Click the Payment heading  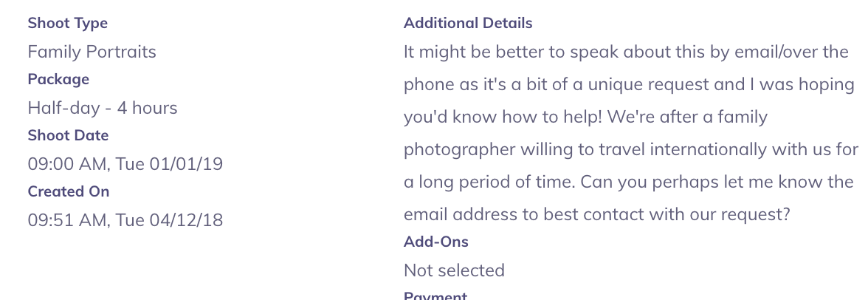point(435,296)
